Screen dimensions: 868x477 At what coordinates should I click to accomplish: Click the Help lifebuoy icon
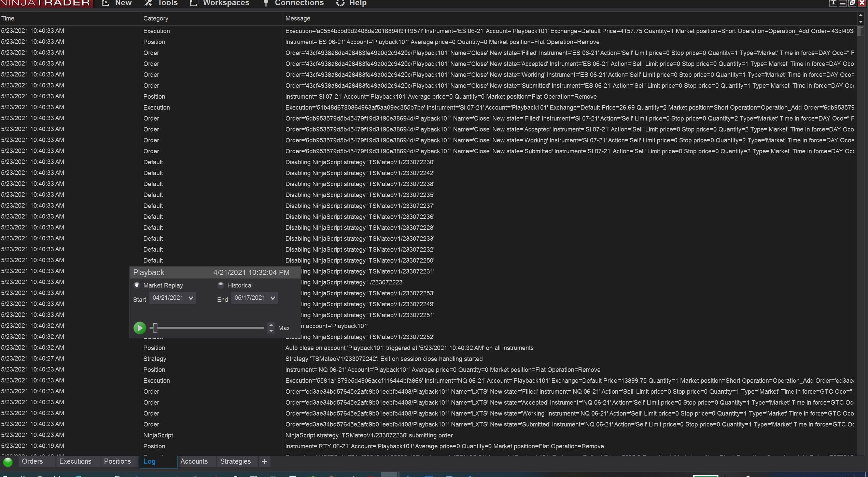(340, 3)
